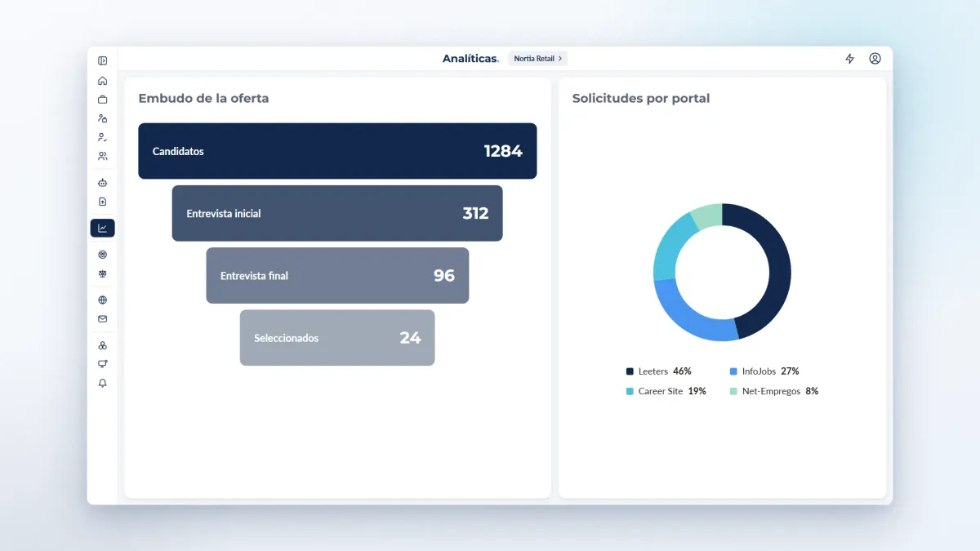Open the person-with-lock sidebar icon

103,118
